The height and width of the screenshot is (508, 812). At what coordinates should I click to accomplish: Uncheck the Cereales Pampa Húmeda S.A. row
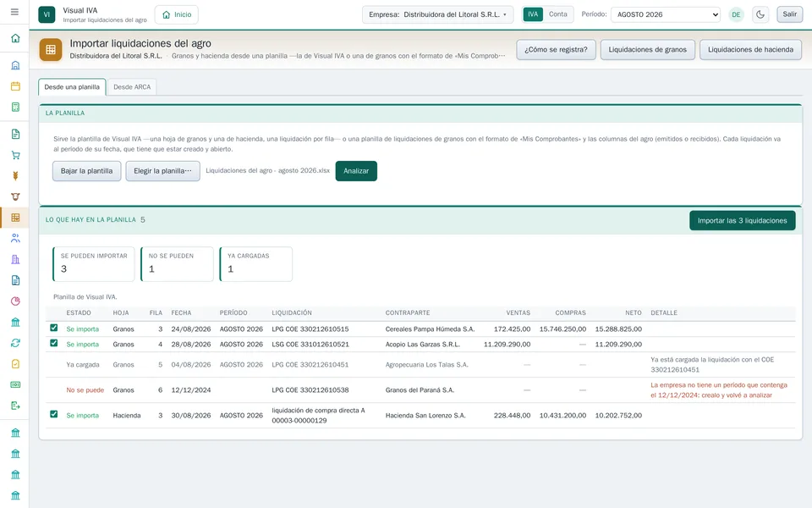coord(54,328)
